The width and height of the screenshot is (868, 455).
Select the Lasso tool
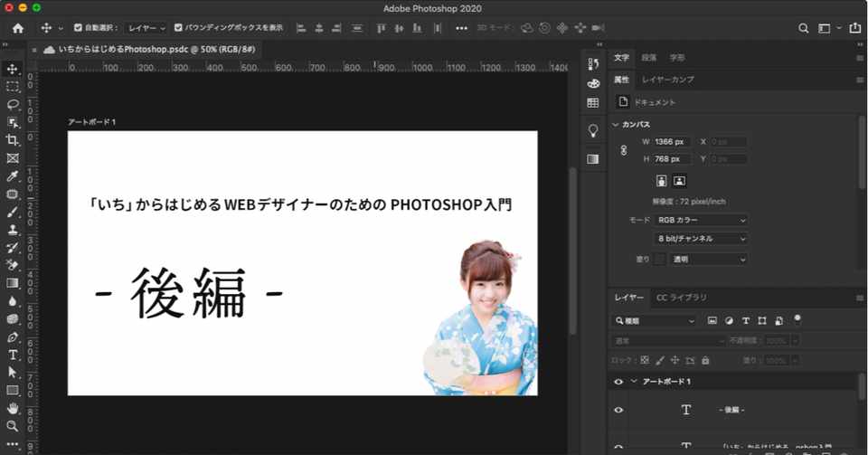(12, 105)
